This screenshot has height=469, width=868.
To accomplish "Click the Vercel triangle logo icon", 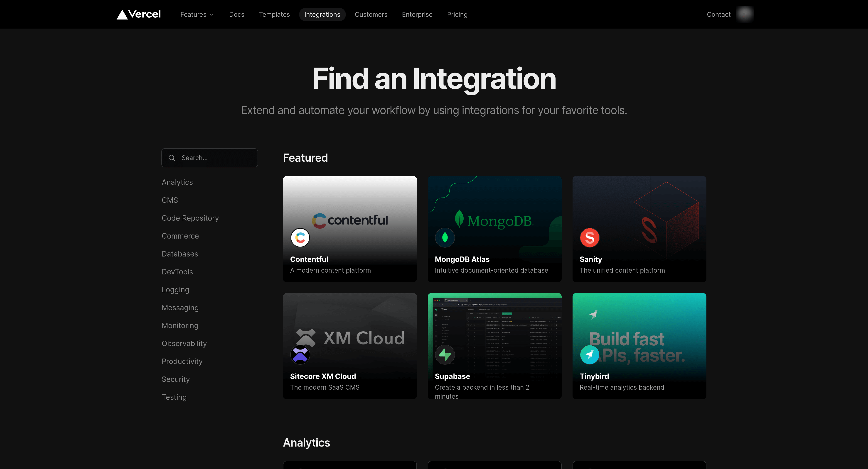I will 122,14.
